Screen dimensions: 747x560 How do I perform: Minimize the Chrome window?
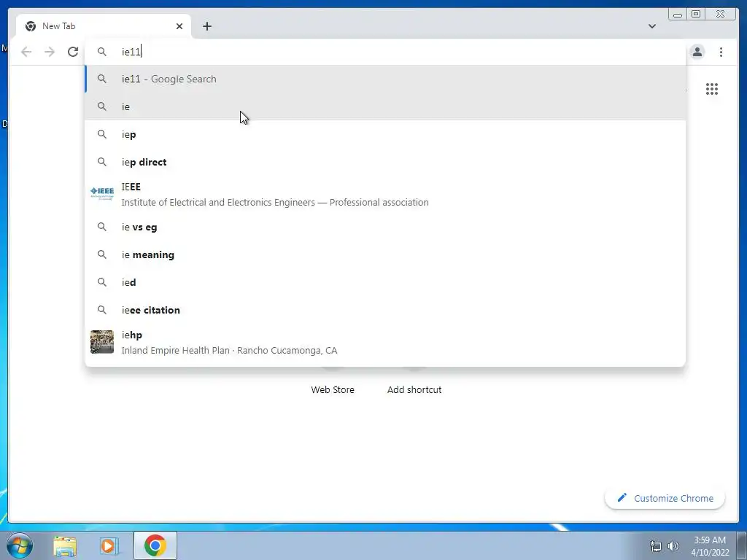(678, 15)
